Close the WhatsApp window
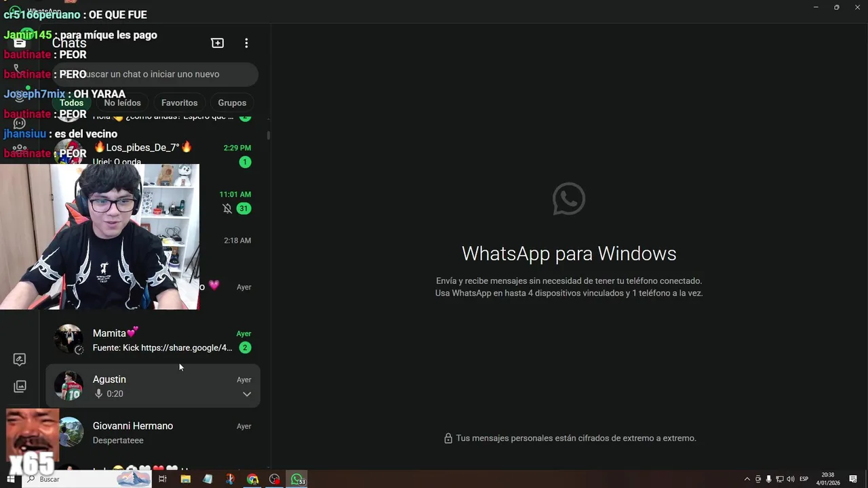The height and width of the screenshot is (488, 868). (858, 7)
